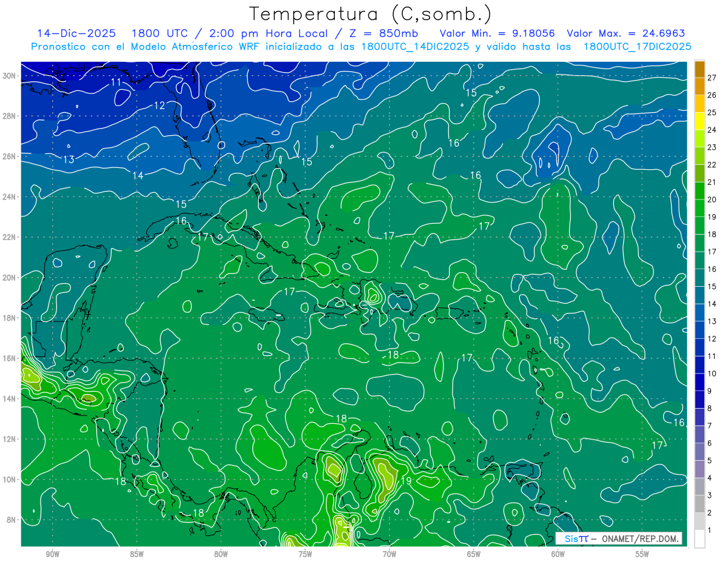Click the 24N latitude axis label
Viewport: 728px width, 562px height.
[x=10, y=197]
